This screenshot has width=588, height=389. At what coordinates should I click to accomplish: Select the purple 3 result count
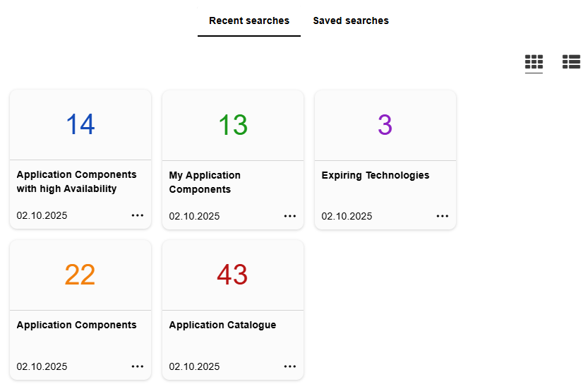[385, 125]
